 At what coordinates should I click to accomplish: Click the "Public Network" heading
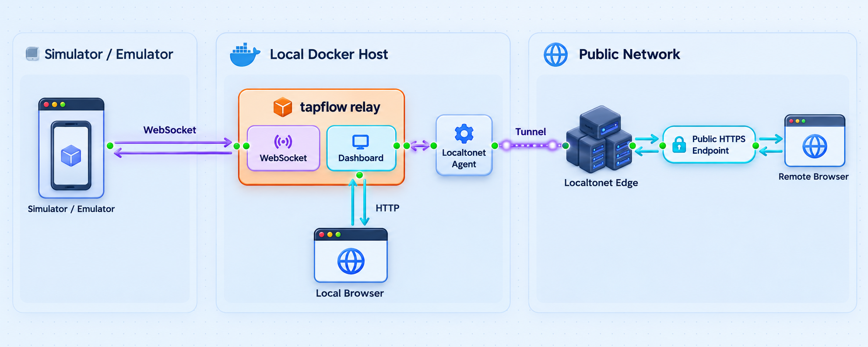[x=629, y=54]
